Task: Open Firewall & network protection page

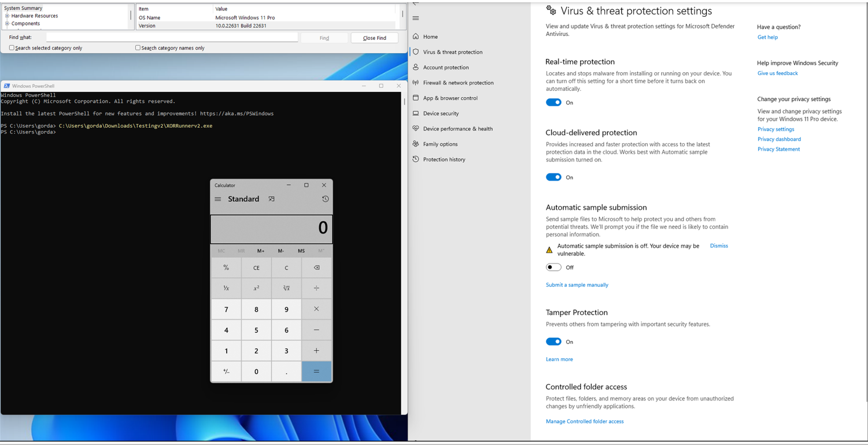Action: [459, 83]
